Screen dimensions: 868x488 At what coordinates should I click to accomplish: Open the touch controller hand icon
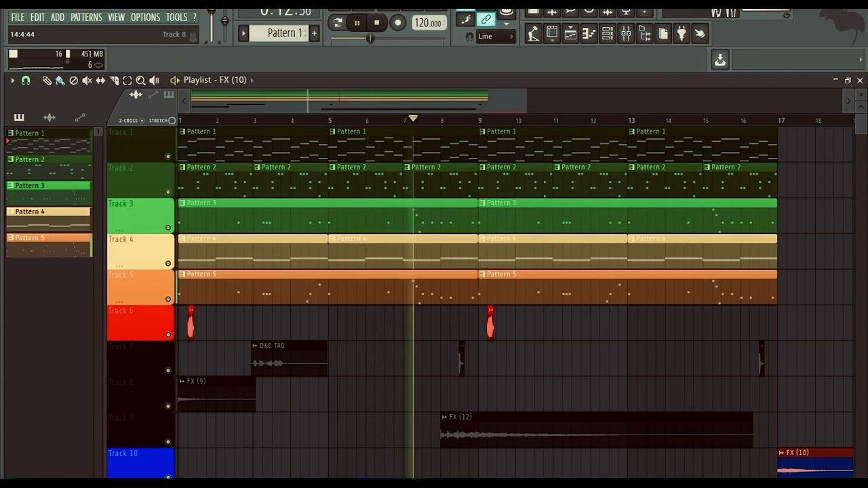click(700, 33)
